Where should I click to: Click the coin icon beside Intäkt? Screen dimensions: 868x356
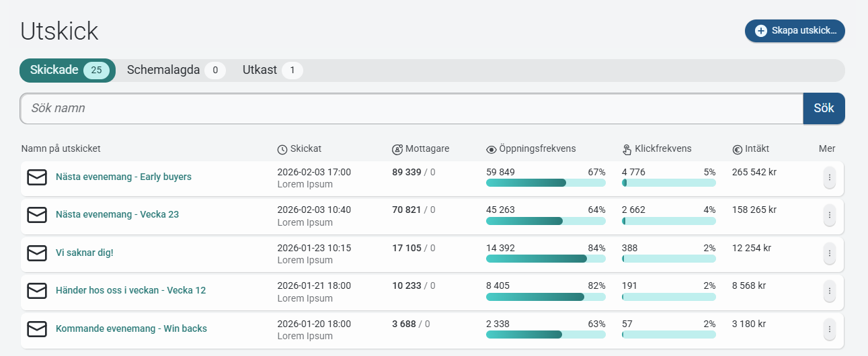(x=737, y=149)
